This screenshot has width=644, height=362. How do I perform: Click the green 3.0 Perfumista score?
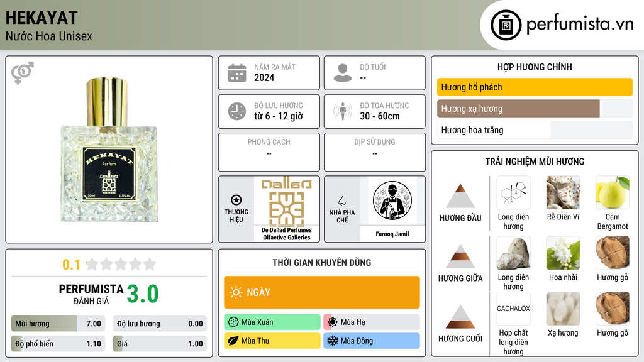coord(143,294)
